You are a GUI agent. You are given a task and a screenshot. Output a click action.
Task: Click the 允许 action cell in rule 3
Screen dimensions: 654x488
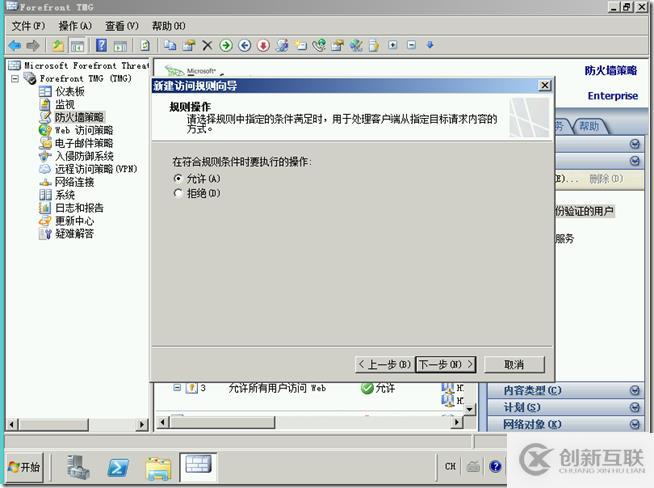tap(378, 388)
